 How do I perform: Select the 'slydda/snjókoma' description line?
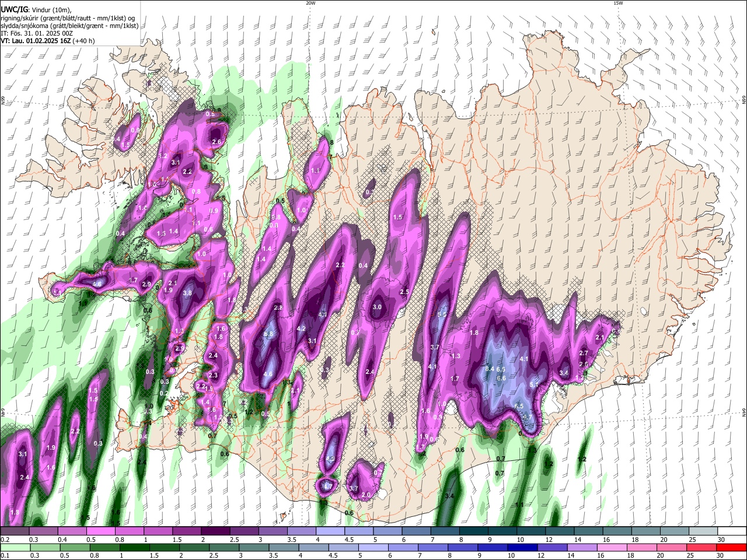coord(69,26)
